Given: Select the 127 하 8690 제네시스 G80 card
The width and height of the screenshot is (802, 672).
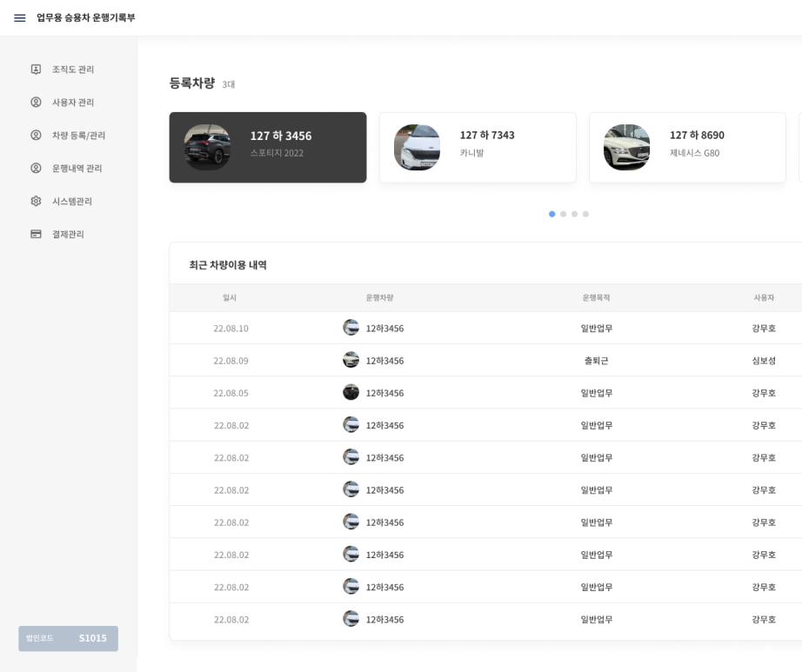Looking at the screenshot, I should [x=687, y=147].
